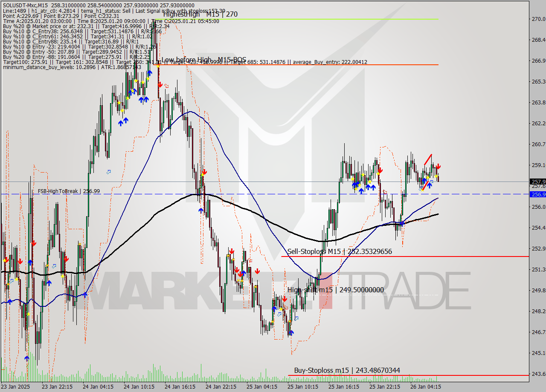The height and width of the screenshot is (392, 546).
Task: Select the red Sell-Stoploss horizontal line
Action: pyautogui.click(x=405, y=257)
